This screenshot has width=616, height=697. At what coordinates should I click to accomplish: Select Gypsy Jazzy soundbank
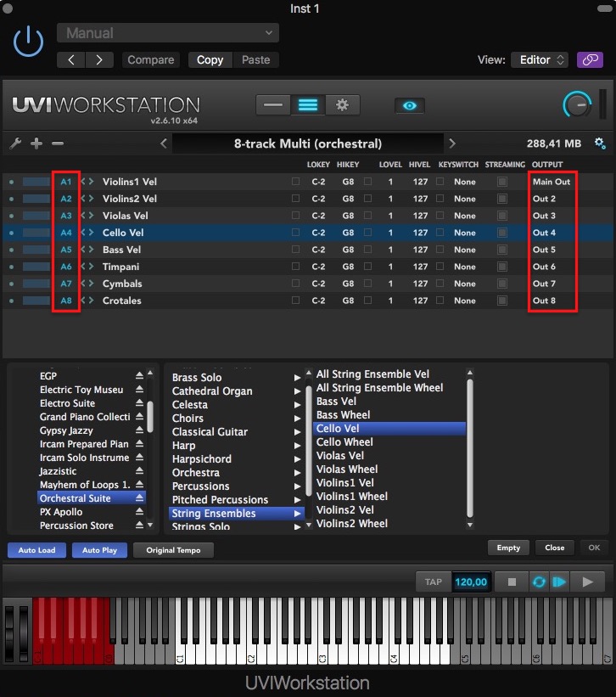[66, 430]
